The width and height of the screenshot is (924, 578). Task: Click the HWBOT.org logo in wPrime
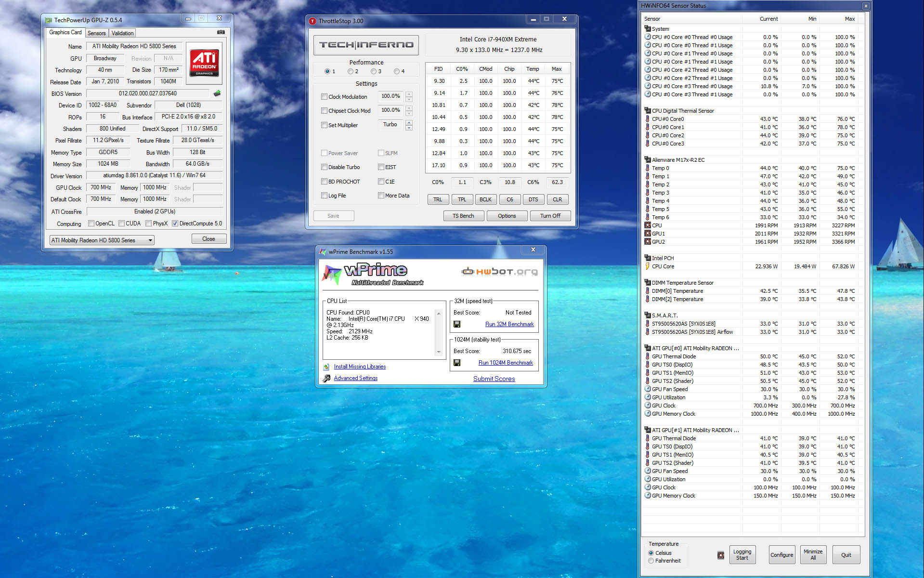pyautogui.click(x=499, y=272)
